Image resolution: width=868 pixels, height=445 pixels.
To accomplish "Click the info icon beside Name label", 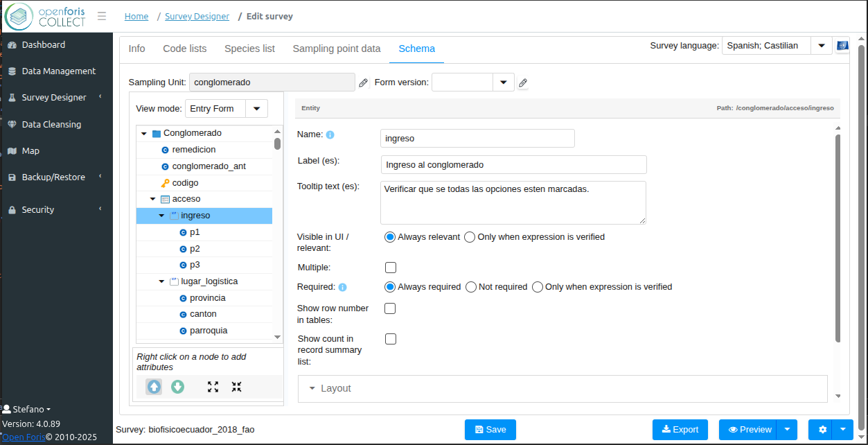I will click(330, 135).
